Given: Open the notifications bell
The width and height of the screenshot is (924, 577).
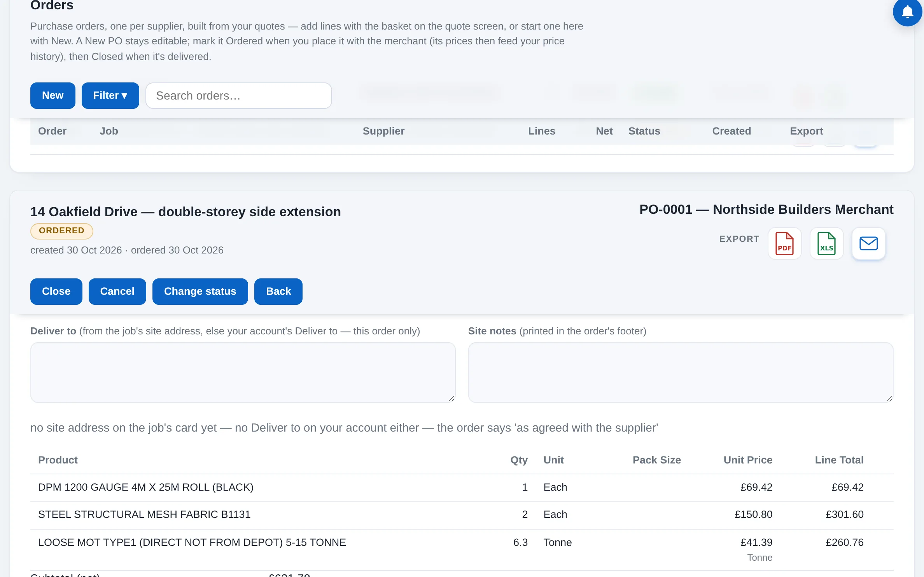Looking at the screenshot, I should 907,12.
